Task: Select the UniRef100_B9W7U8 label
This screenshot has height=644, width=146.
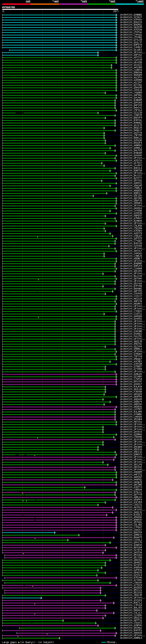Action: click(131, 170)
